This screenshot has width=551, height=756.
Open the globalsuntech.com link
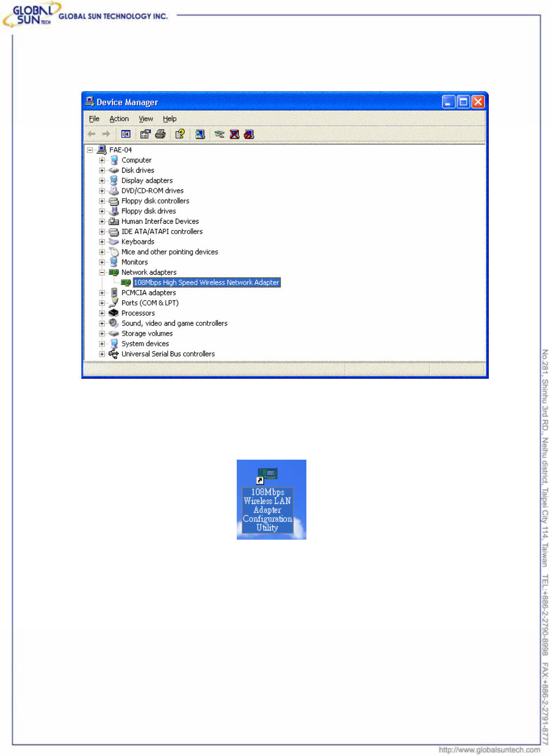click(x=489, y=750)
